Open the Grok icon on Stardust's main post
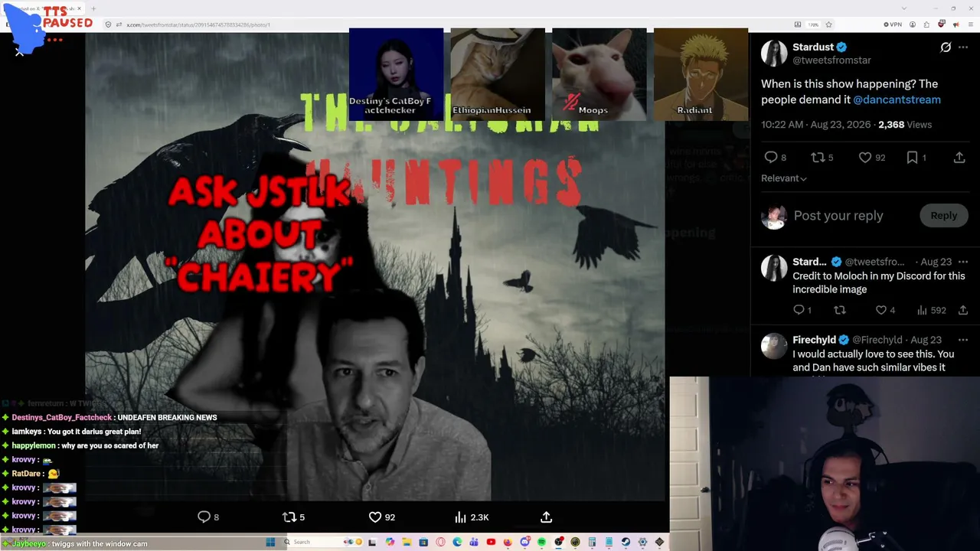Image resolution: width=980 pixels, height=551 pixels. click(x=946, y=47)
